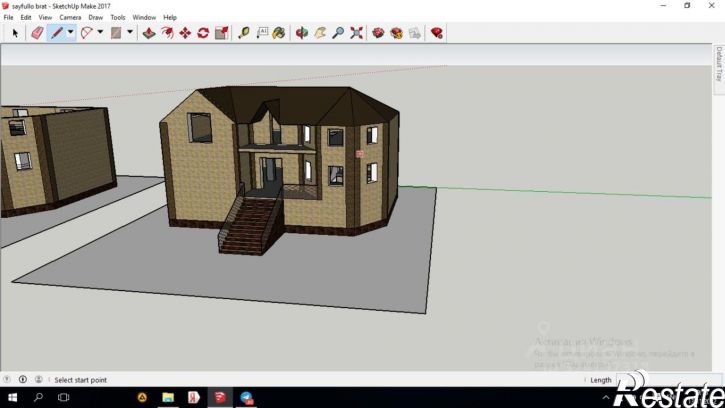The width and height of the screenshot is (725, 408).
Task: Pick the Eraser tool
Action: pyautogui.click(x=37, y=33)
